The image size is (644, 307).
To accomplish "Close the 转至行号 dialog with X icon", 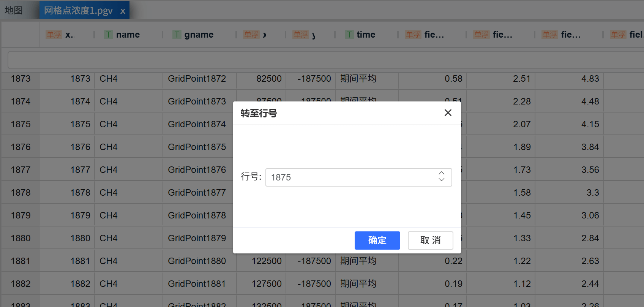I will (x=448, y=113).
